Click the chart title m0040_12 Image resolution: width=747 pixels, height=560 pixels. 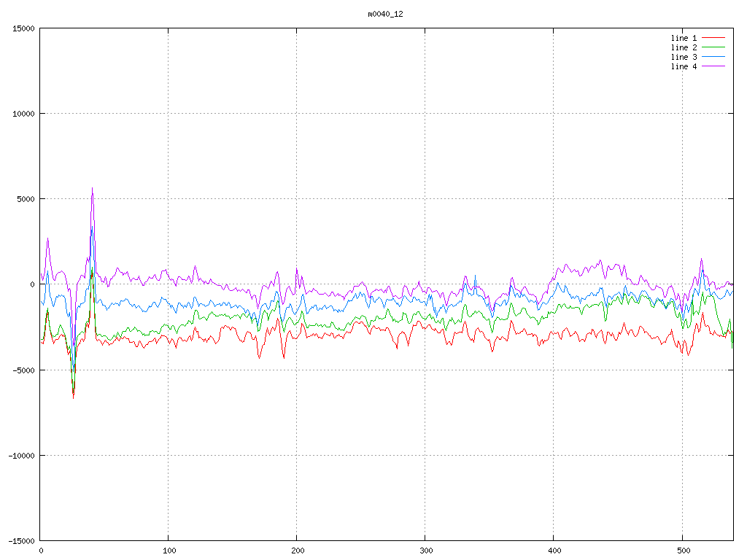pos(385,15)
